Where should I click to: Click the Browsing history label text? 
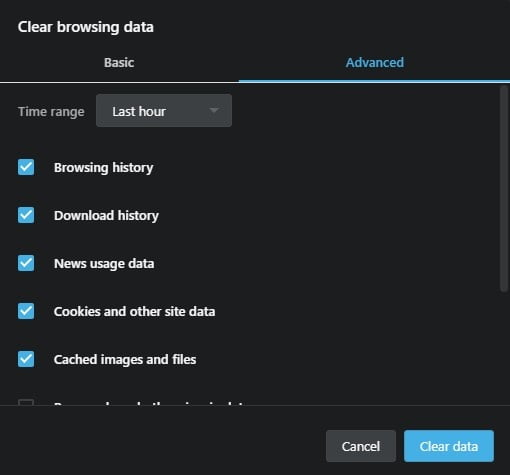pos(104,168)
